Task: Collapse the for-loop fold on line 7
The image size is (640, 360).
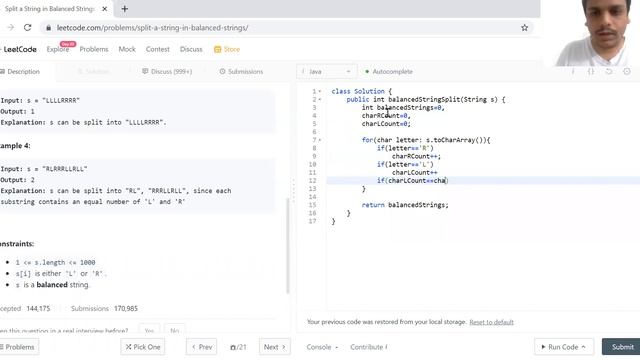Action: point(320,140)
